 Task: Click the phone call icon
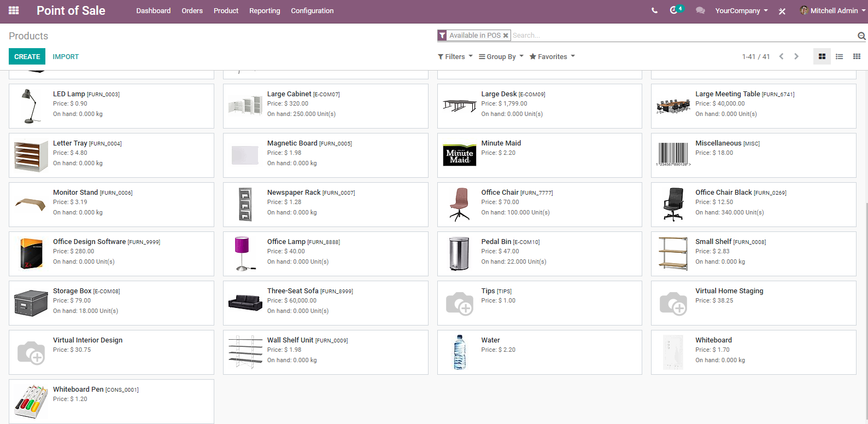coord(654,10)
